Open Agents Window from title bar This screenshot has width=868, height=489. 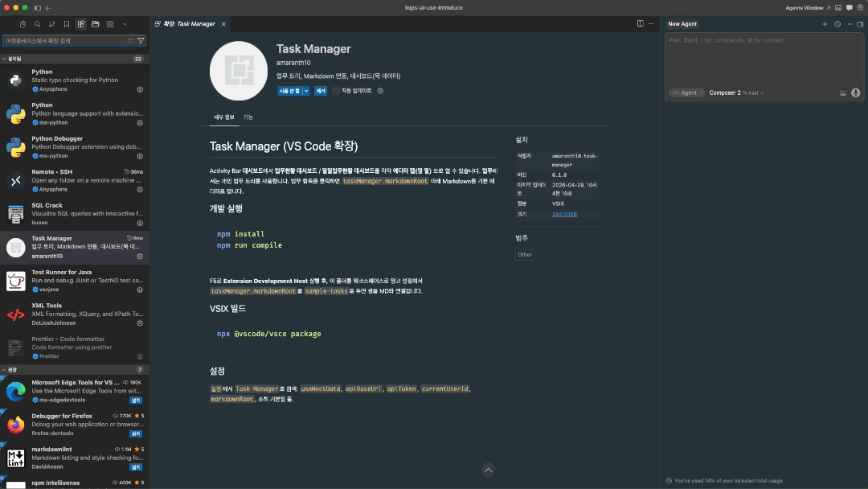[808, 8]
